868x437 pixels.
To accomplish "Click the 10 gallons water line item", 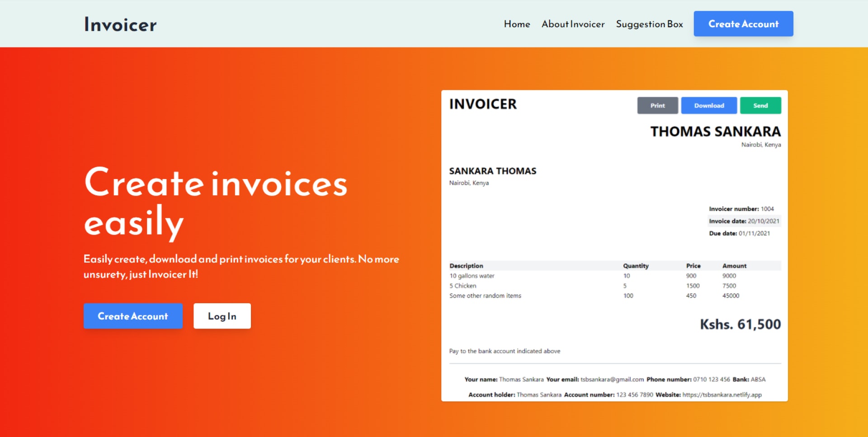I will [x=472, y=276].
